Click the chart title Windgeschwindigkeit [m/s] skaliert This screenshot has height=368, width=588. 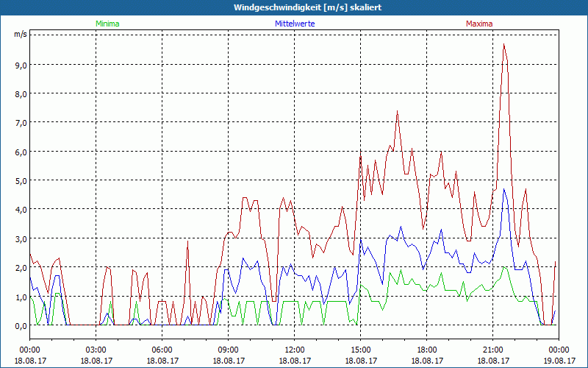point(307,7)
